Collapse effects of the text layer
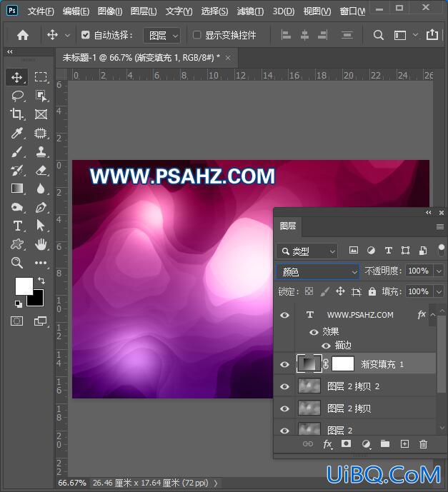Image resolution: width=448 pixels, height=492 pixels. tap(432, 315)
